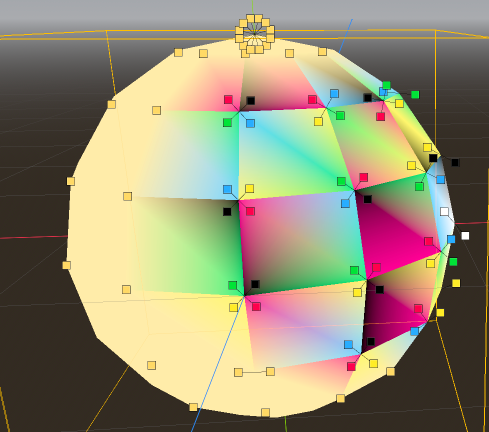Select the right tan handle of the connected bottom pair
The height and width of the screenshot is (432, 489).
[270, 371]
